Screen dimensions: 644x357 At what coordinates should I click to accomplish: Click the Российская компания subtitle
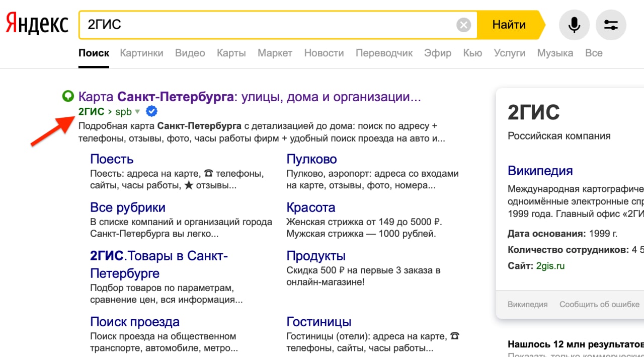pyautogui.click(x=559, y=136)
